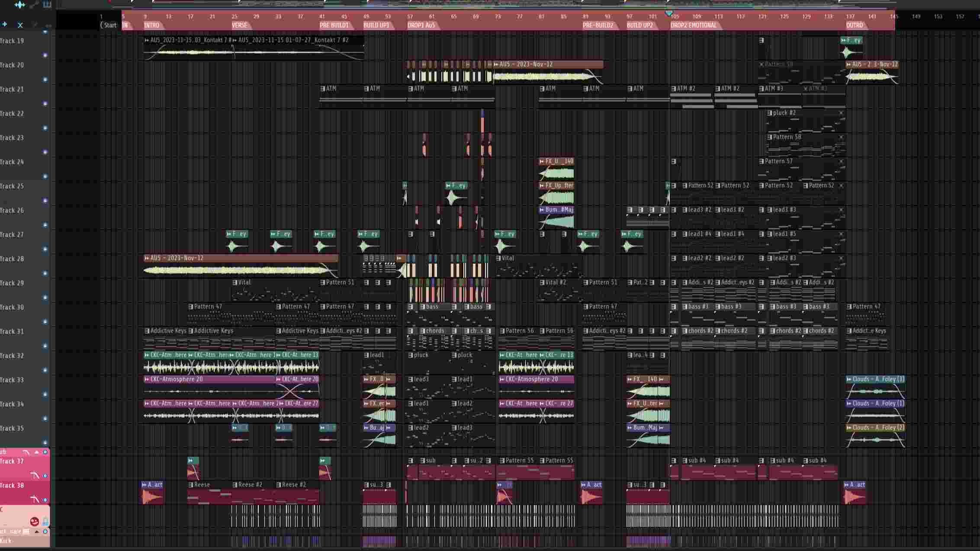Expand the small triangle on Track 37 header
Image resolution: width=980 pixels, height=551 pixels.
37,452
